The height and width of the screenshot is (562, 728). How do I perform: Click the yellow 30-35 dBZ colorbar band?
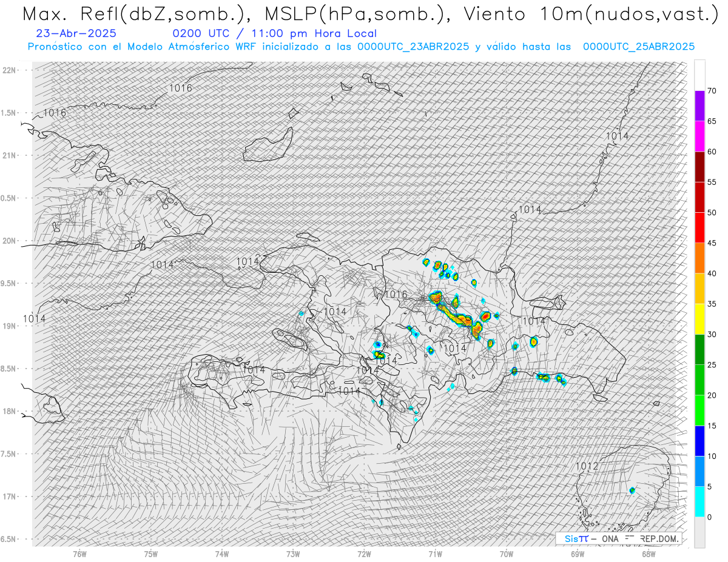click(699, 319)
